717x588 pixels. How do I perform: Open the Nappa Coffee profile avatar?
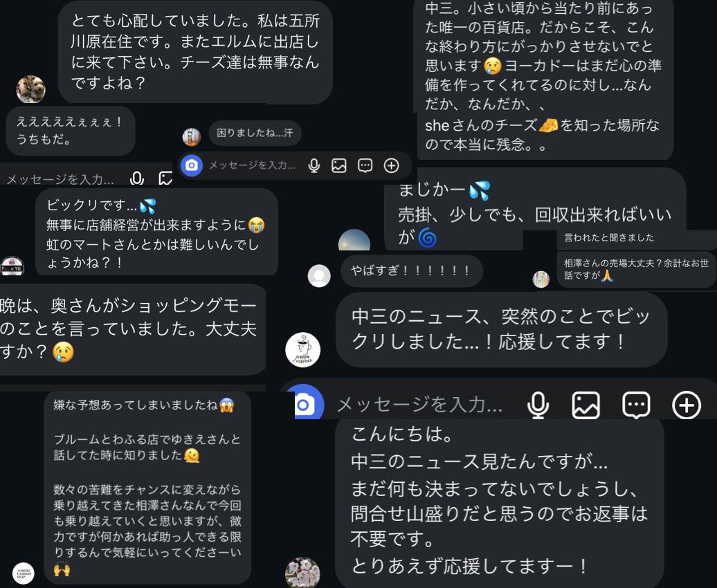click(x=302, y=350)
